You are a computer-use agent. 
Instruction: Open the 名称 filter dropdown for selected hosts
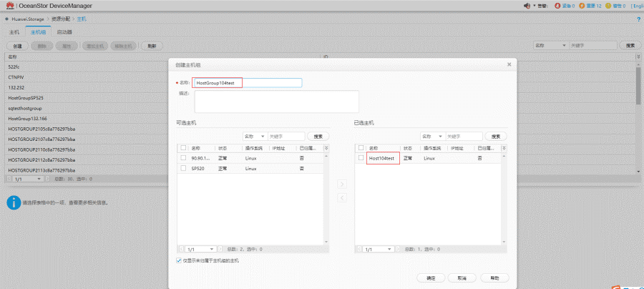pyautogui.click(x=432, y=136)
